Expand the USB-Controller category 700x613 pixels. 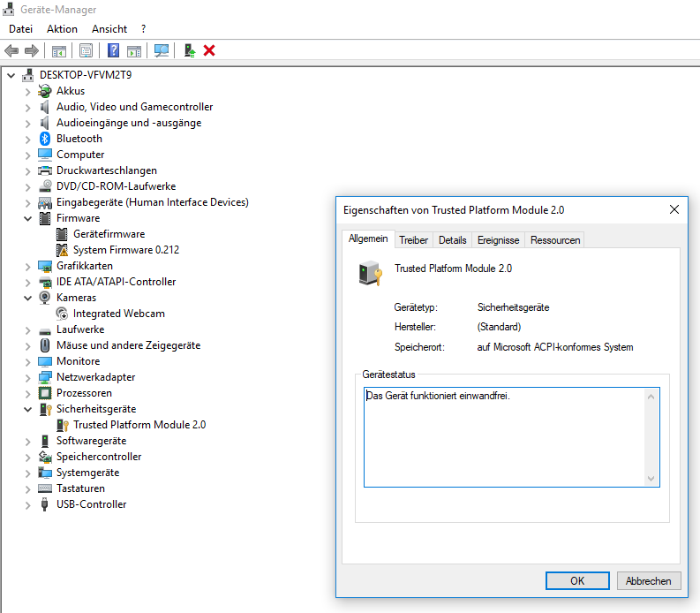28,504
